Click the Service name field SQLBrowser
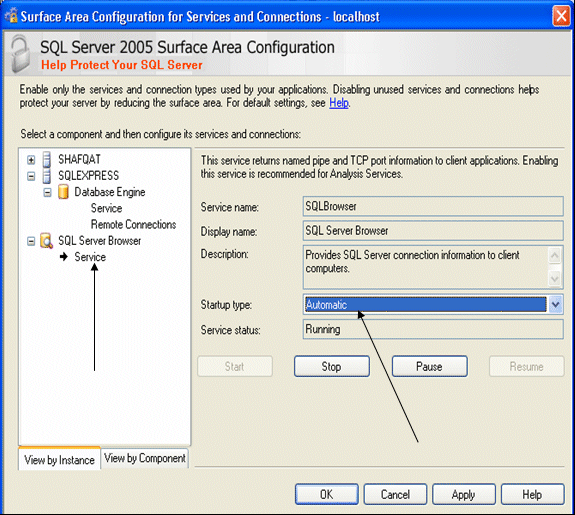The width and height of the screenshot is (575, 515). click(x=433, y=207)
